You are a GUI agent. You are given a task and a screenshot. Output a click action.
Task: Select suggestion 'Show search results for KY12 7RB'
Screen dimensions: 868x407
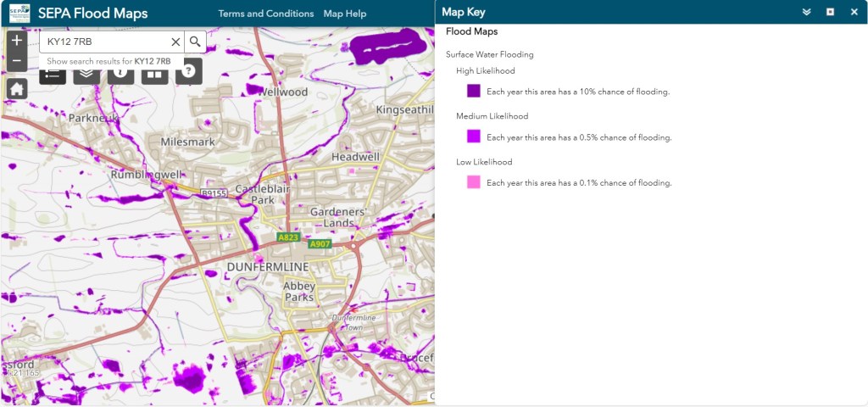click(108, 61)
